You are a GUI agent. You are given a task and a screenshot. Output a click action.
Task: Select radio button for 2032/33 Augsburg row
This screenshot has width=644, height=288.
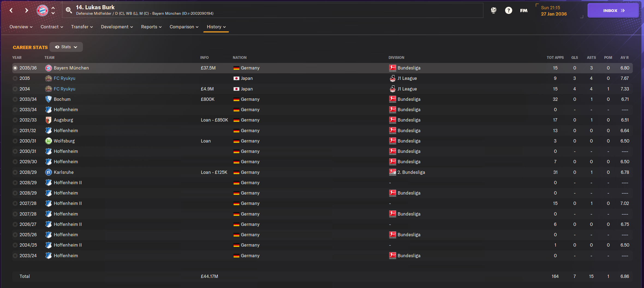point(15,120)
